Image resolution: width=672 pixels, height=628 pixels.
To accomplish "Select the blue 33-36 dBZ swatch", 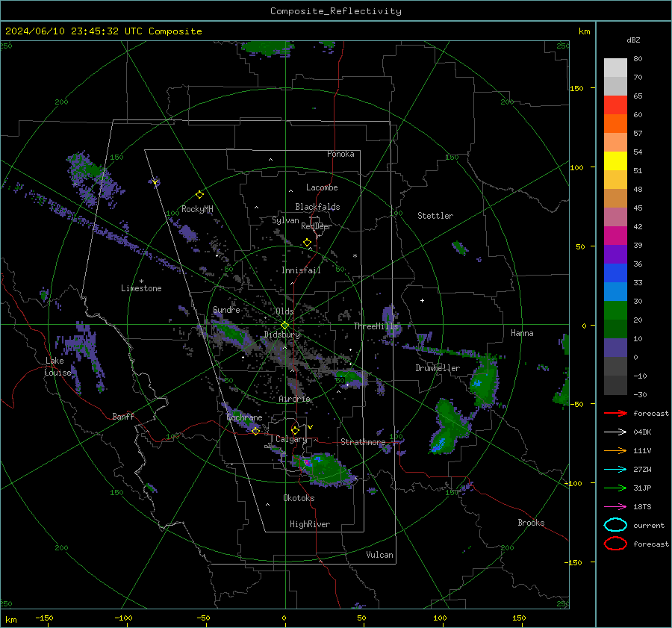I will (x=615, y=273).
